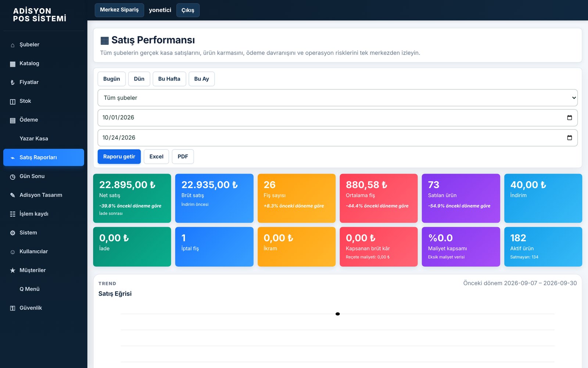Click the Raporu getir button

coord(119,156)
